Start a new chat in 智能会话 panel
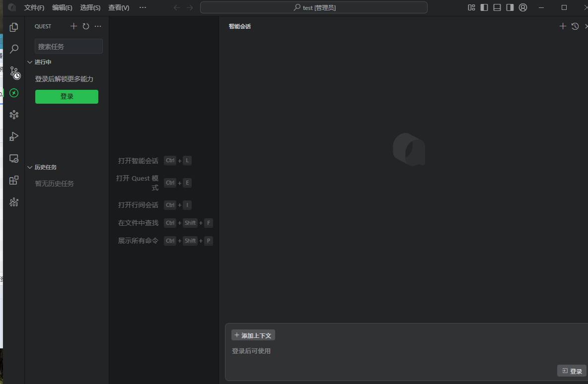Image resolution: width=588 pixels, height=384 pixels. coord(563,26)
